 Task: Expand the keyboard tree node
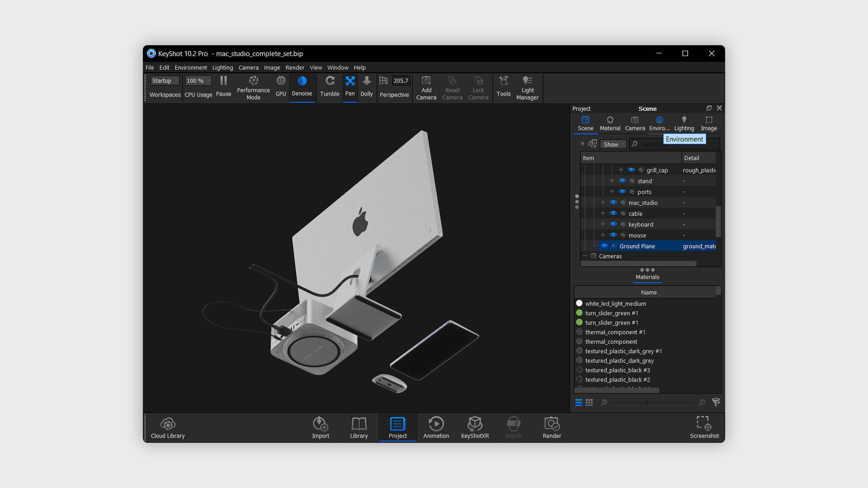(603, 224)
